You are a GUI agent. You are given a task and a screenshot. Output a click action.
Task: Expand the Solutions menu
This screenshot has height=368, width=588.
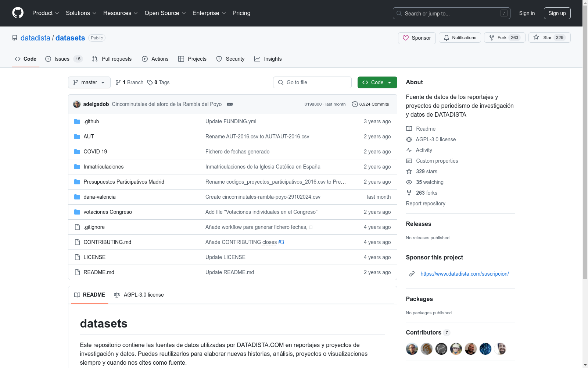pyautogui.click(x=81, y=13)
